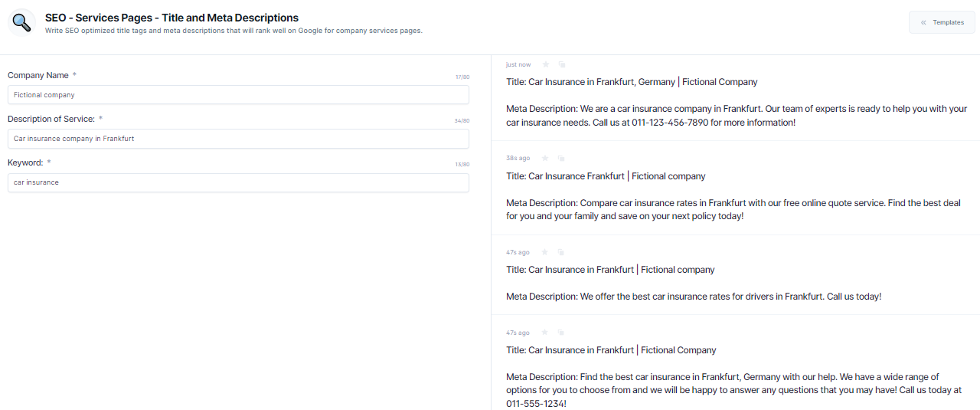The image size is (980, 410).
Task: Star the 'just now' generated result
Action: [x=546, y=64]
